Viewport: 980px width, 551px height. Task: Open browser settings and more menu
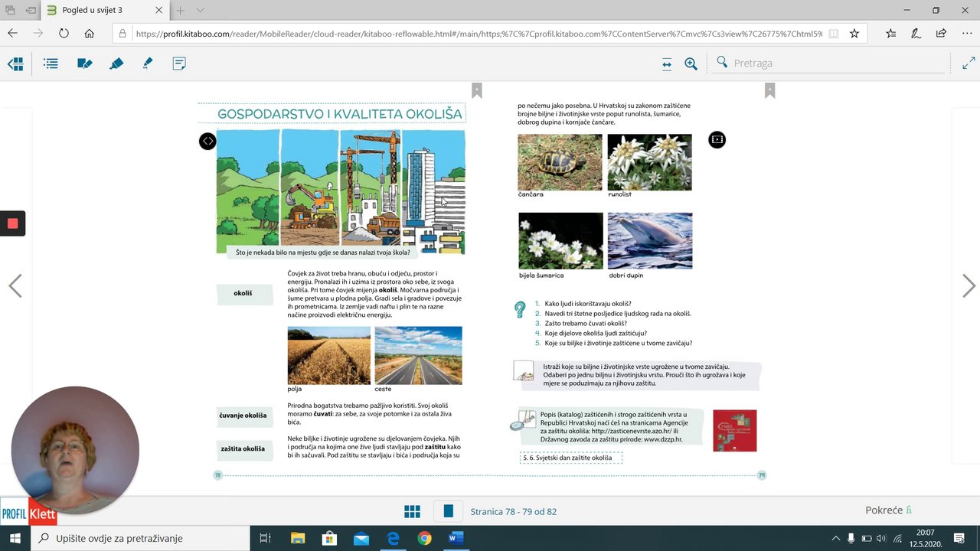click(966, 34)
